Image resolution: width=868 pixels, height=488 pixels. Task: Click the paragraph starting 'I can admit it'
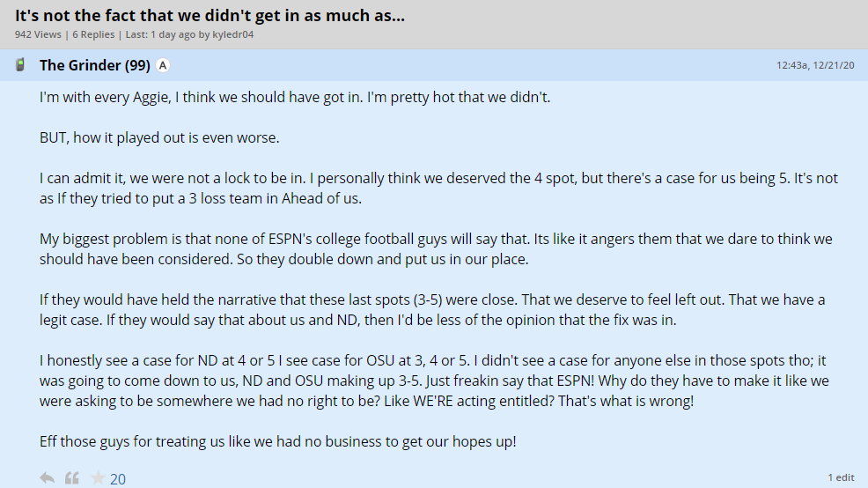(438, 188)
